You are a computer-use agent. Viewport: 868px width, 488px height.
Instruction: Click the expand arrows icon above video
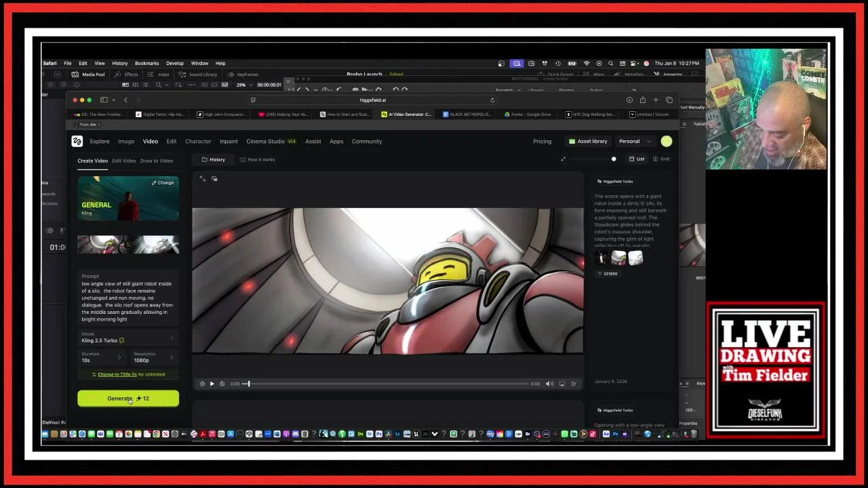coord(203,178)
